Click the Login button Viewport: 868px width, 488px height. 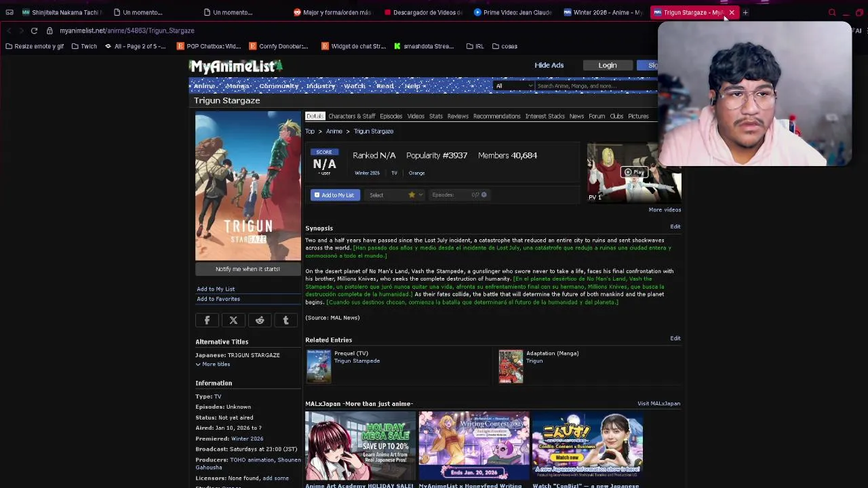pyautogui.click(x=608, y=65)
